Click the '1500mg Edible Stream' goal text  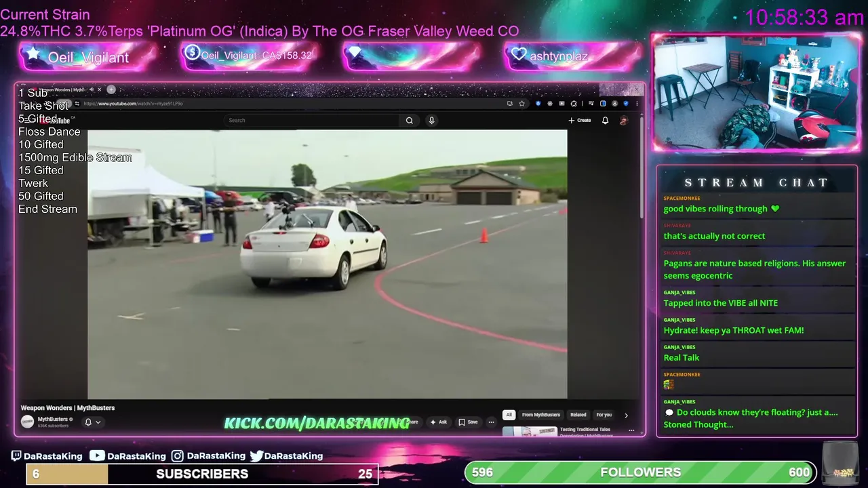pos(75,157)
